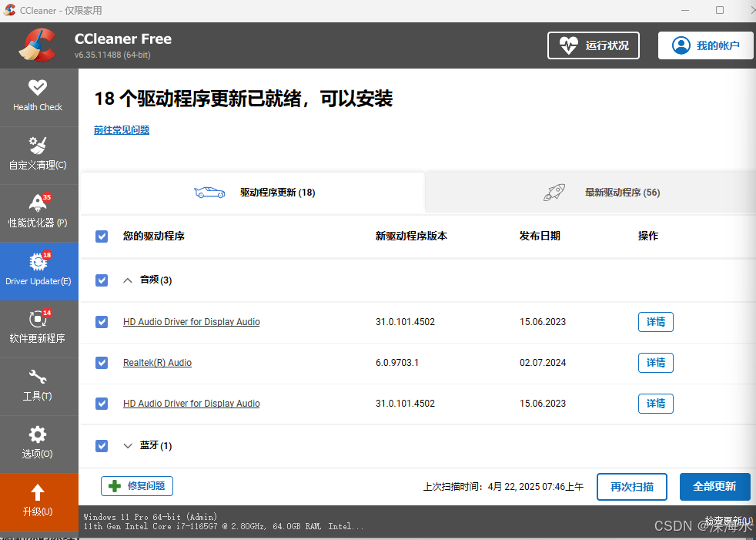Open the 我的帐户 account button
756x540 pixels.
tap(706, 45)
